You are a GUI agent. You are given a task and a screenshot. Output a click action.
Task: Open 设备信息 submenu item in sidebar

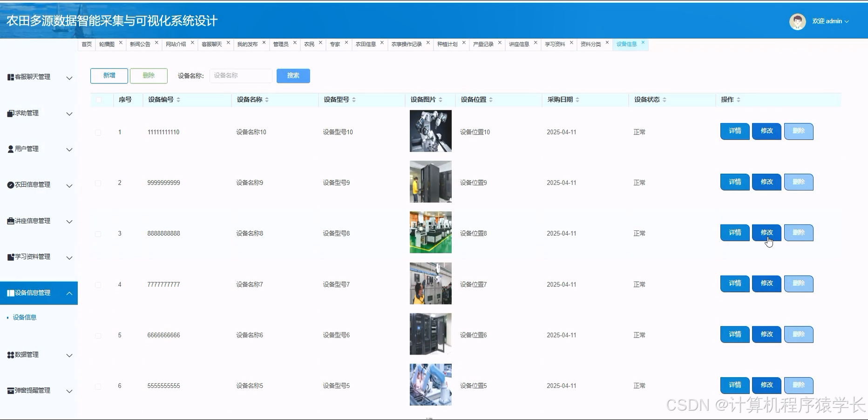tap(25, 318)
